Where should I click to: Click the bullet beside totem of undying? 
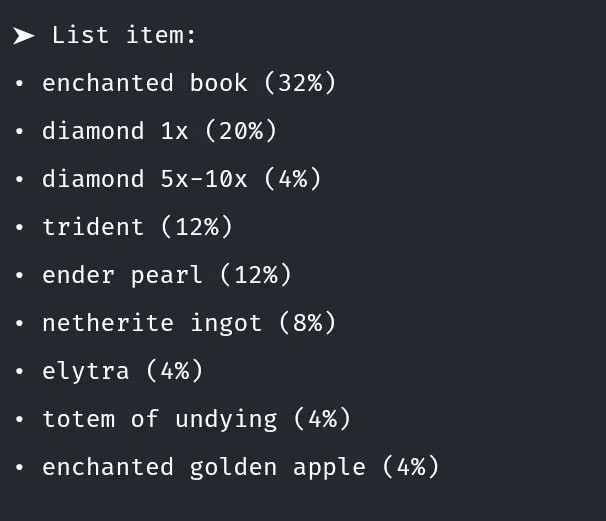[x=19, y=420]
